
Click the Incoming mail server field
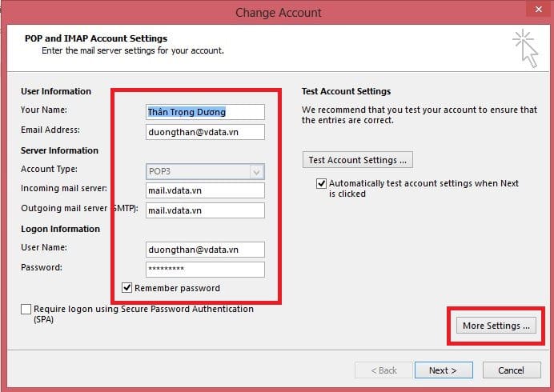(x=205, y=190)
